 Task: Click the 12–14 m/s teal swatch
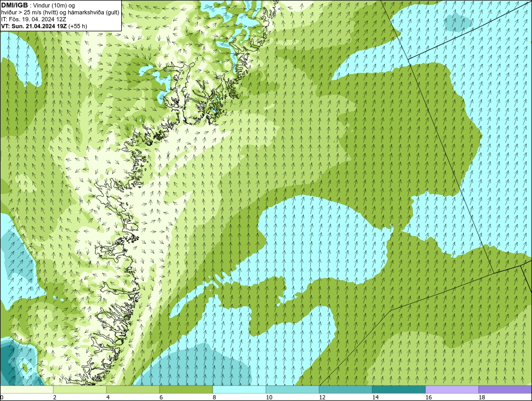pos(346,389)
